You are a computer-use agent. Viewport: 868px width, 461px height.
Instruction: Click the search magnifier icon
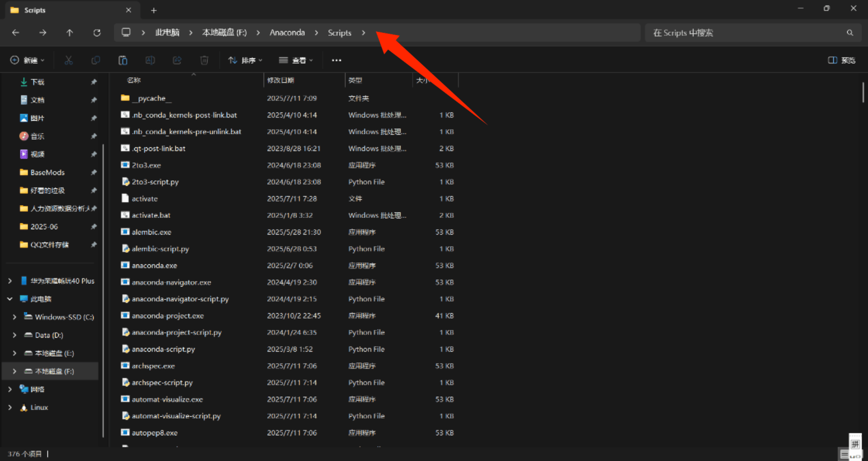850,33
